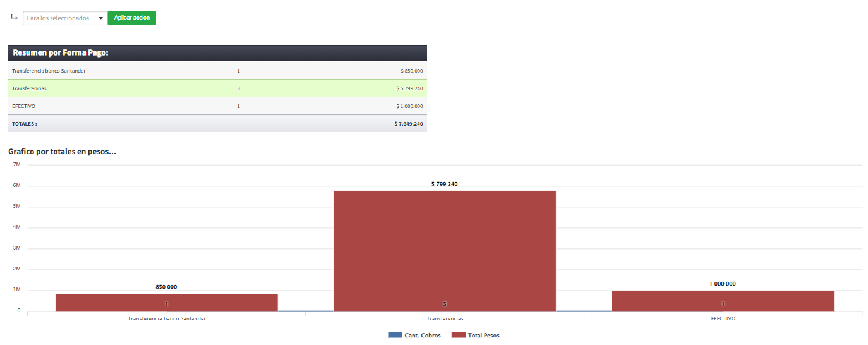Image resolution: width=868 pixels, height=345 pixels.
Task: Click the $ 5.799.240 amount in the table
Action: (x=409, y=88)
